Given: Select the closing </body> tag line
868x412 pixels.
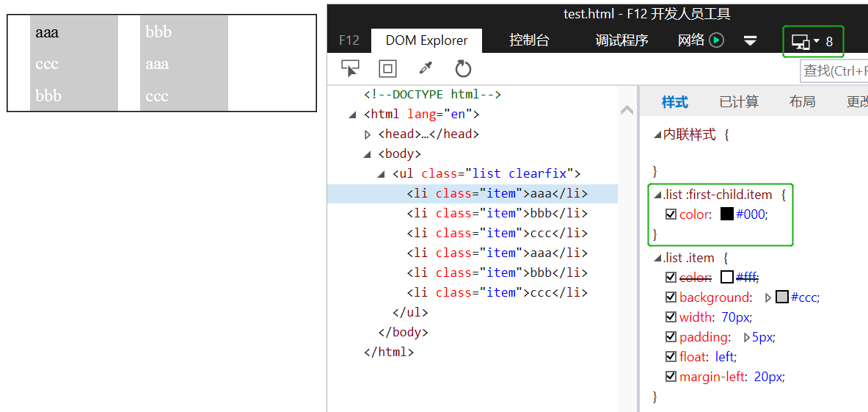Looking at the screenshot, I should [403, 332].
